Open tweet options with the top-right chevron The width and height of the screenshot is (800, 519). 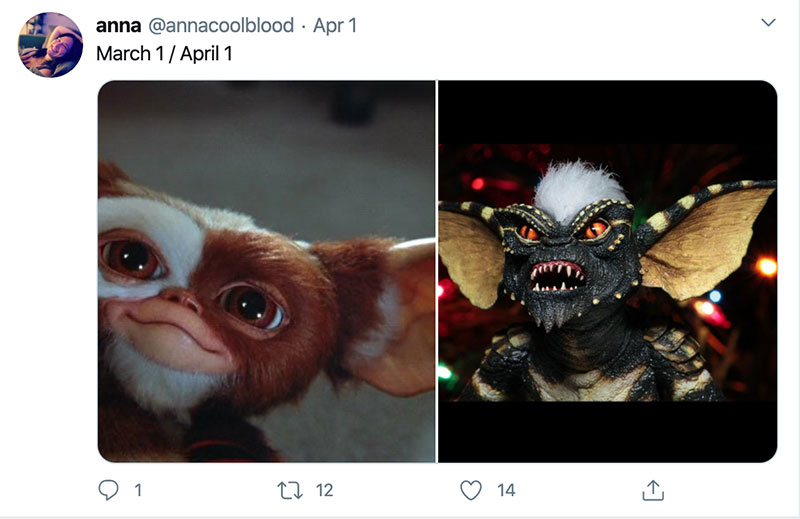[x=768, y=22]
